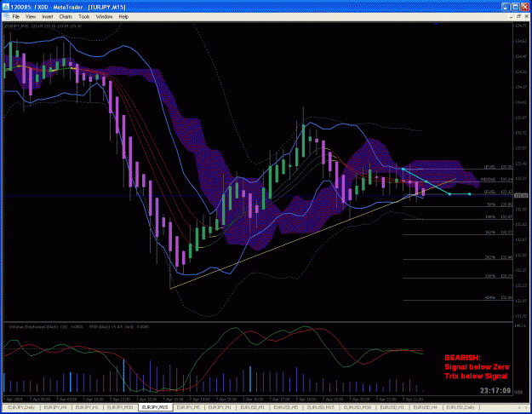
Task: Switch to the EURUSD,M5 chart tab
Action: pyautogui.click(x=286, y=407)
